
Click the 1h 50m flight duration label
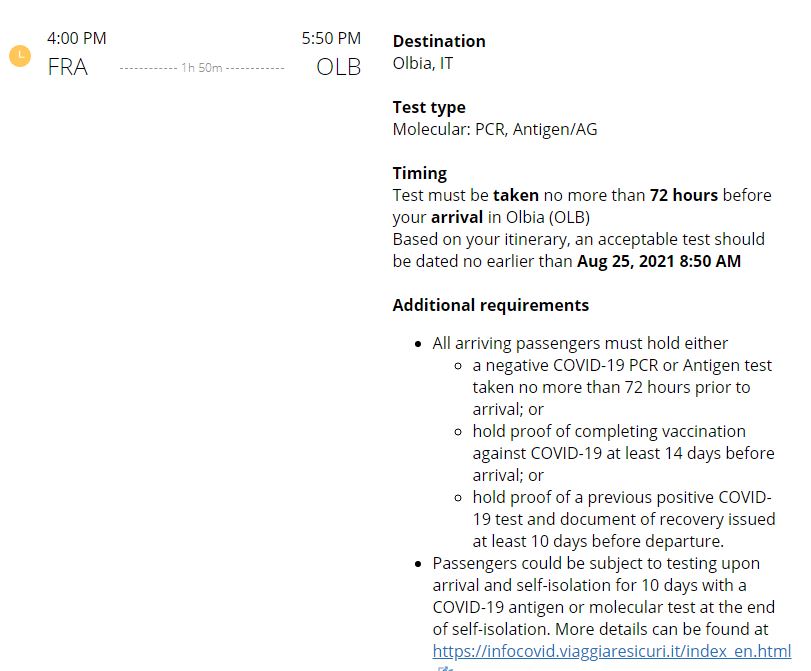[202, 68]
